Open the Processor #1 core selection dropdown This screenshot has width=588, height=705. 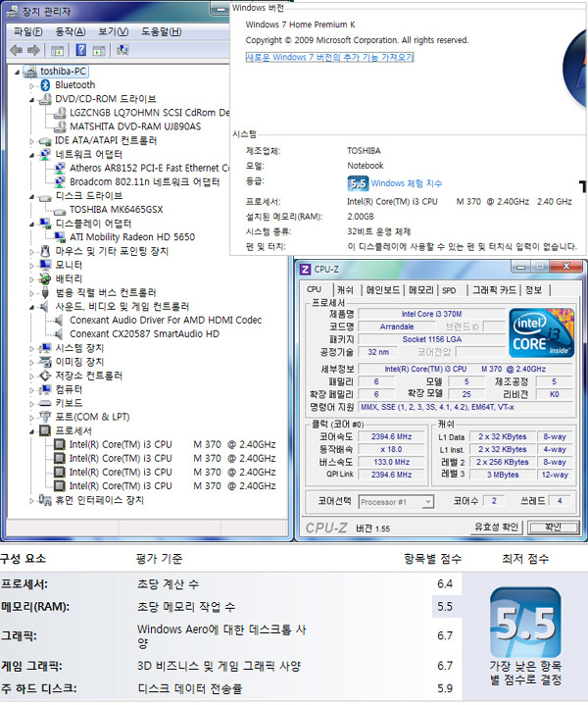pyautogui.click(x=428, y=502)
